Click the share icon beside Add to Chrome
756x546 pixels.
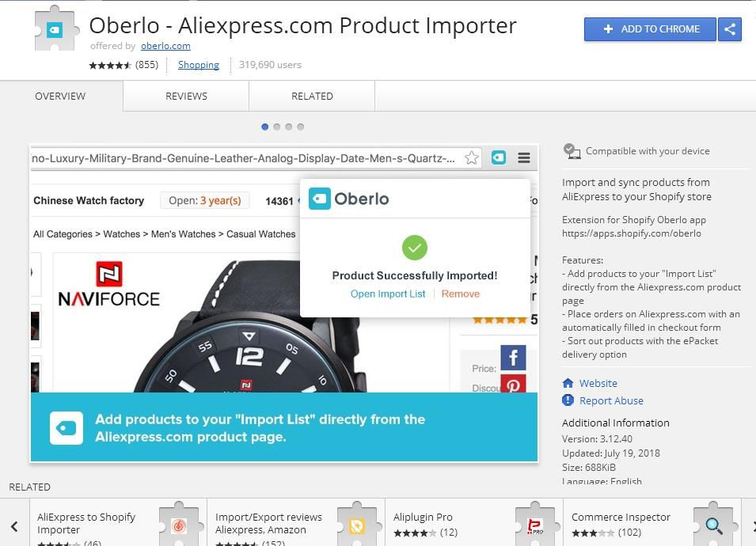click(x=730, y=29)
